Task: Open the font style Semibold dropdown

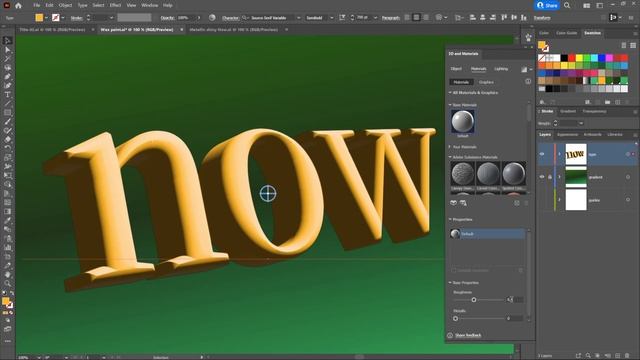Action: coord(331,18)
